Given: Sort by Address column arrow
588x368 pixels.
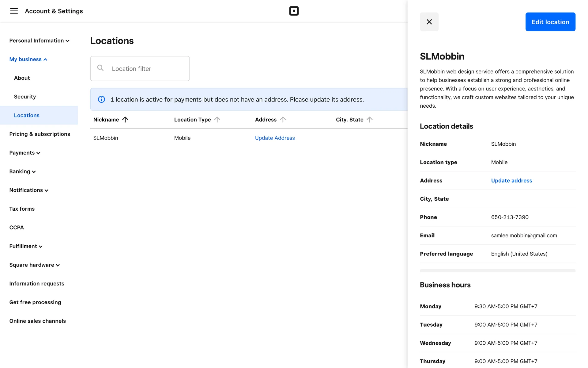Looking at the screenshot, I should [x=283, y=120].
